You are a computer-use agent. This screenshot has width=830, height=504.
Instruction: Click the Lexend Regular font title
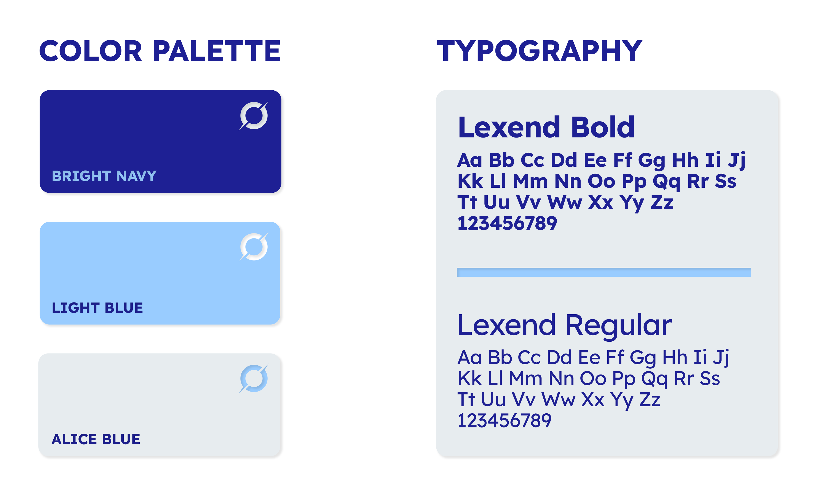coord(565,325)
